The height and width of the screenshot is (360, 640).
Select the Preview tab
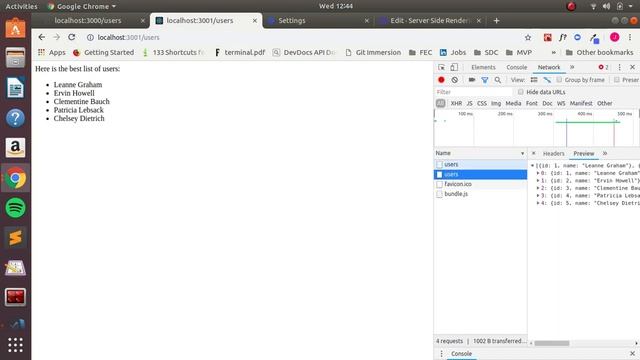click(584, 153)
